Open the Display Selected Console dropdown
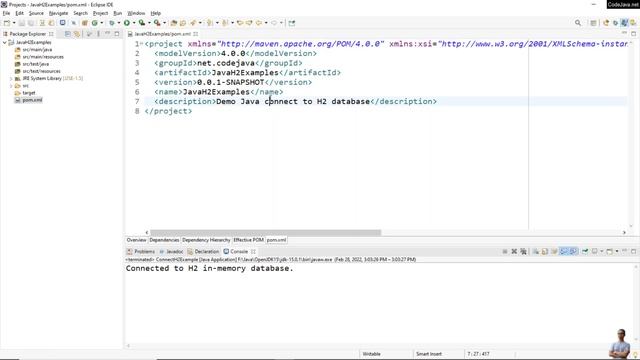This screenshot has height=360, width=640. click(x=601, y=251)
